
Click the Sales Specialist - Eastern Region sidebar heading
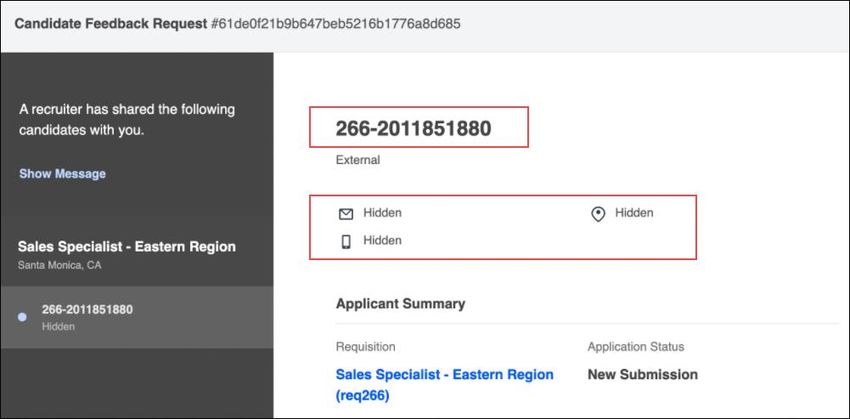click(x=126, y=247)
